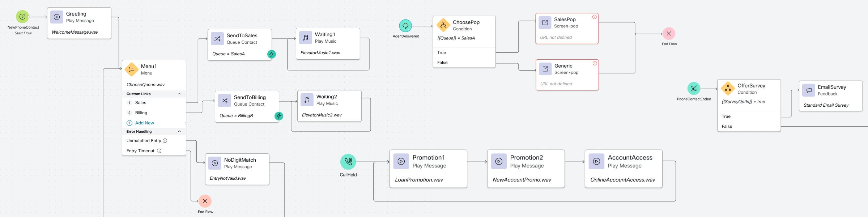The image size is (868, 217).
Task: Click the OfferSurvey condition icon
Action: click(x=728, y=89)
